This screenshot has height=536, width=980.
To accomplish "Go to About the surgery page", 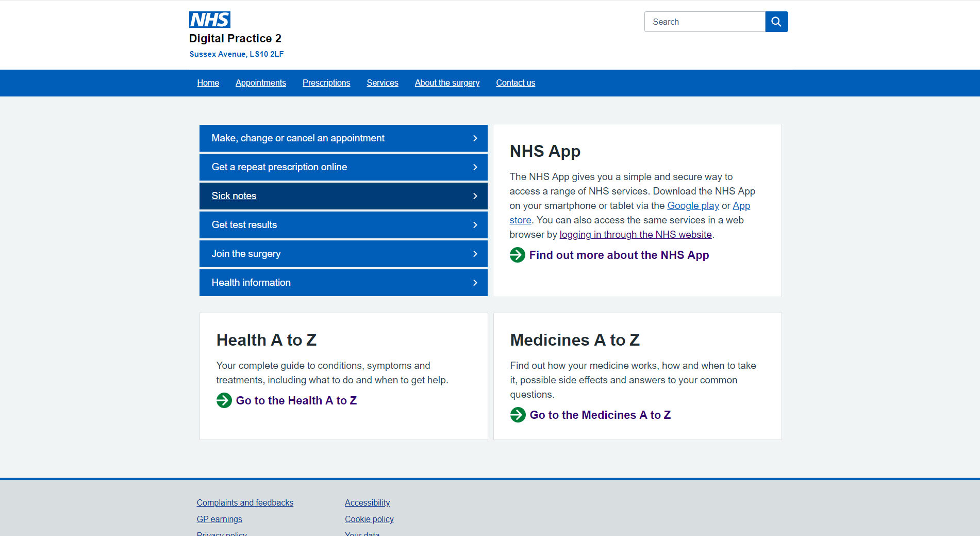I will [447, 83].
